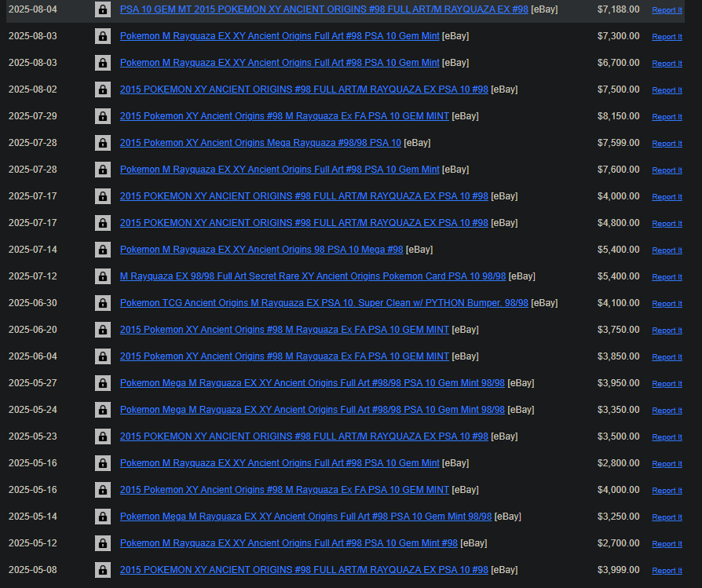Open the PSA 10 GEM MT 2015 listing link

[324, 9]
